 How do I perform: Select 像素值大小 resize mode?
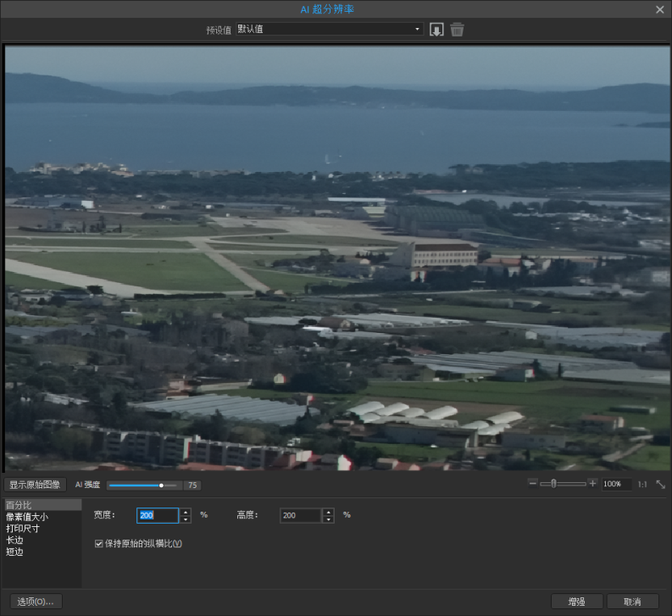[x=26, y=517]
